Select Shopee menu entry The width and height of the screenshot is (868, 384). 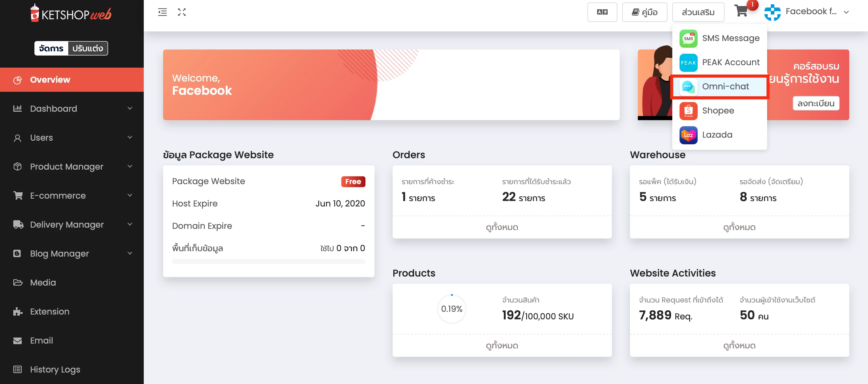coord(719,111)
